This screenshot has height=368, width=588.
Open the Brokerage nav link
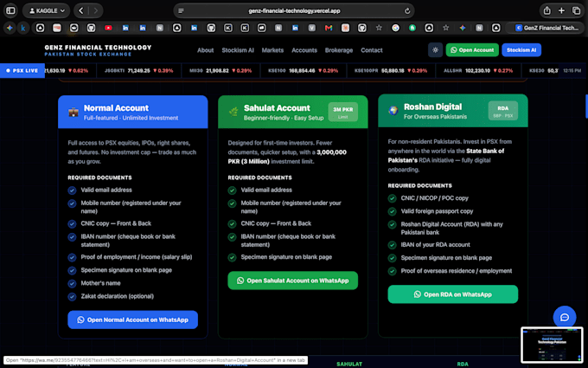click(x=339, y=50)
